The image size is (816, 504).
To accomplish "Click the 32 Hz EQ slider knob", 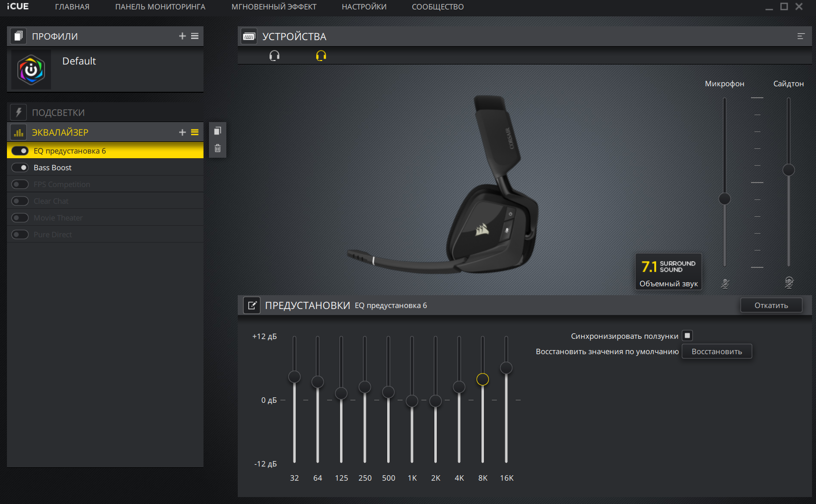I will point(294,377).
